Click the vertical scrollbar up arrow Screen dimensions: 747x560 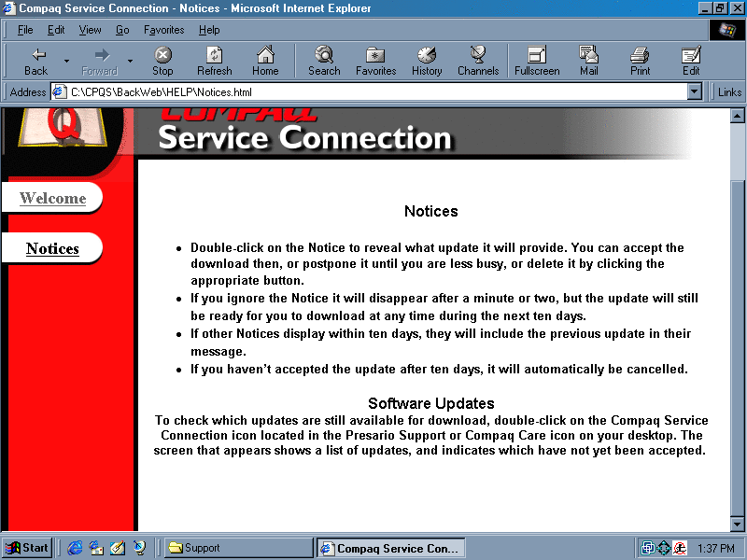737,116
